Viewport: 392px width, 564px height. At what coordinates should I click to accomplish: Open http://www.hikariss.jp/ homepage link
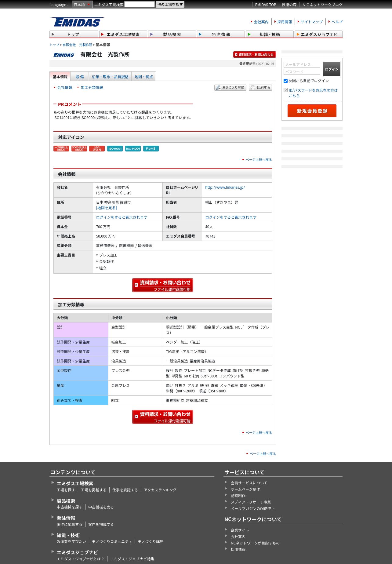tap(225, 187)
